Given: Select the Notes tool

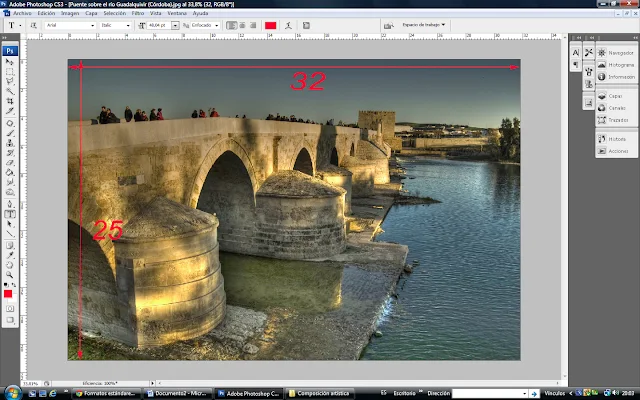Looking at the screenshot, I should point(10,246).
